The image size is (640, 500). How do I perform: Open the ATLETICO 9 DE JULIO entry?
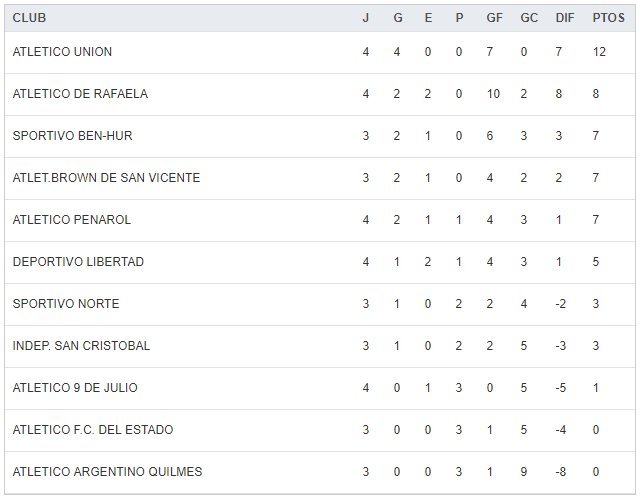[75, 388]
